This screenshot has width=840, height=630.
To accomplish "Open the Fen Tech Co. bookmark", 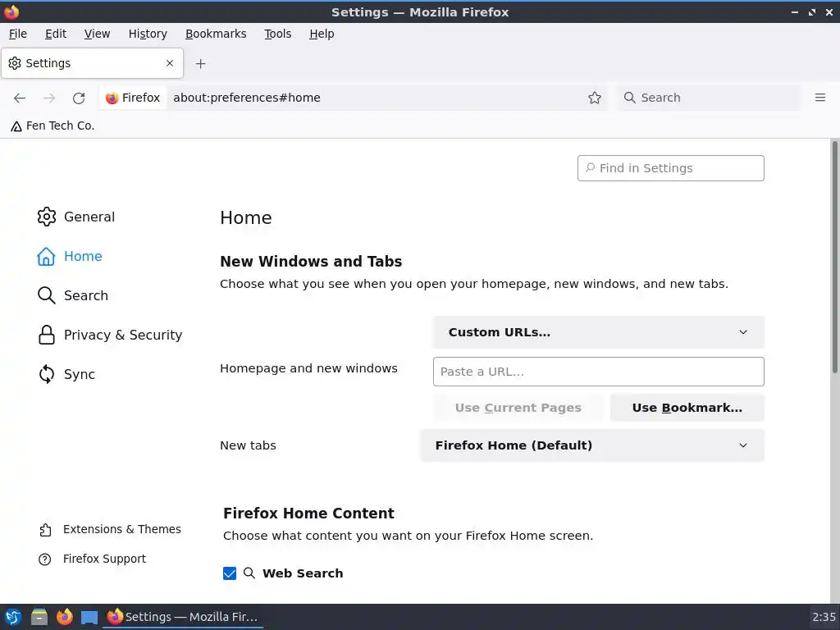I will pyautogui.click(x=52, y=126).
